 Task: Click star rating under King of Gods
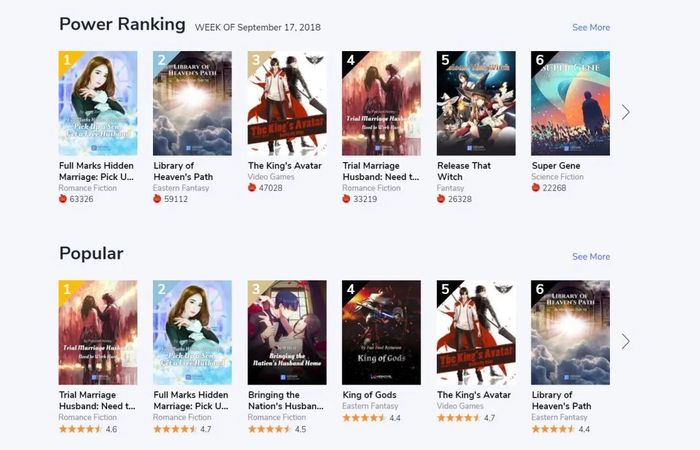[x=364, y=418]
